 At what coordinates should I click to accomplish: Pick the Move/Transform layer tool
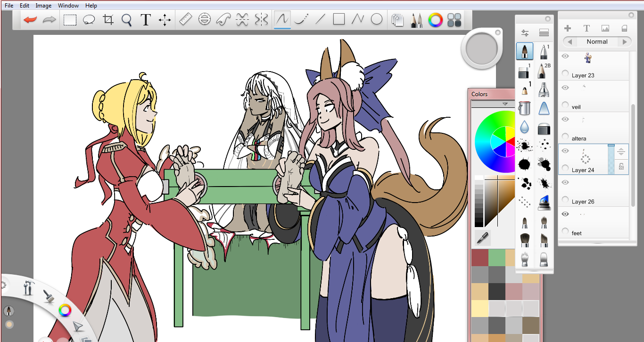pos(165,20)
